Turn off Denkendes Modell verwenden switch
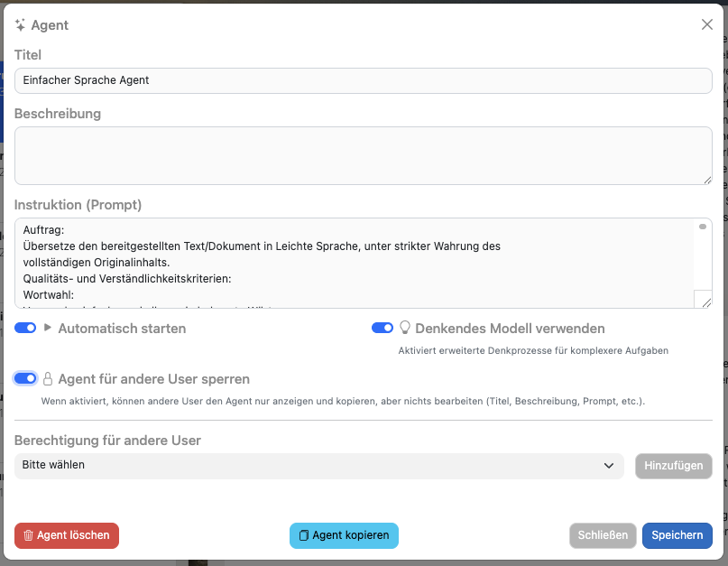Image resolution: width=728 pixels, height=566 pixels. (x=382, y=328)
